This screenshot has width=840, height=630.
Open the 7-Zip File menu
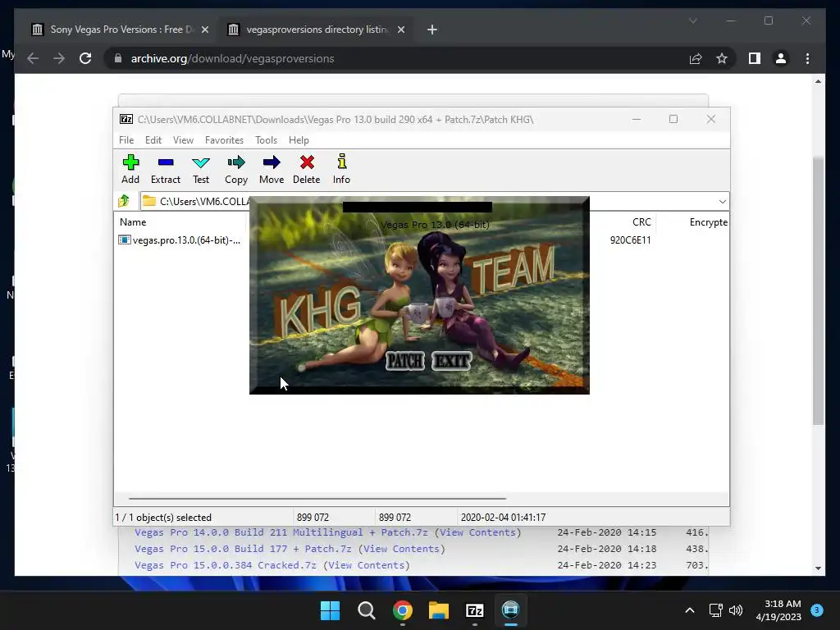(x=126, y=139)
